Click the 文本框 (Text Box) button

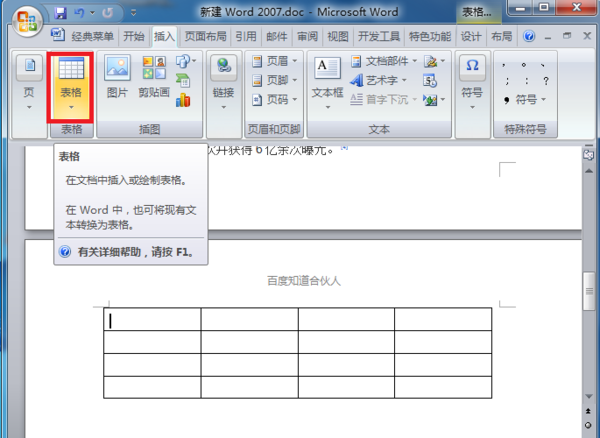coord(328,83)
